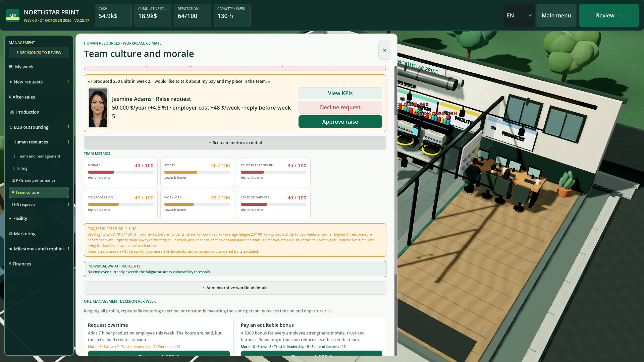Select Pay an equitable bonus card
This screenshot has height=362, width=644.
click(x=312, y=337)
